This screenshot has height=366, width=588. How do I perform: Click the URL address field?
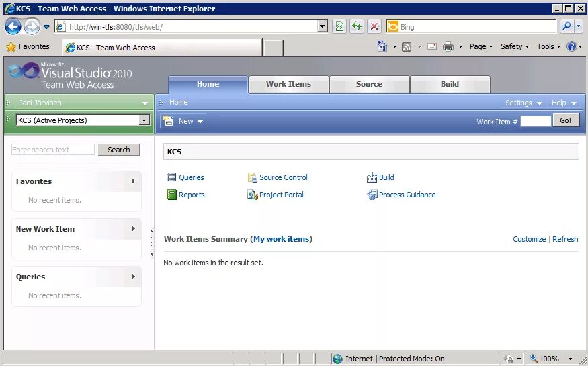[192, 27]
